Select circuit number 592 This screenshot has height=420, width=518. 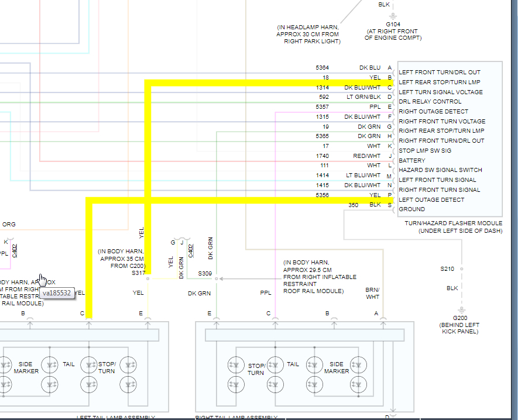(x=324, y=97)
